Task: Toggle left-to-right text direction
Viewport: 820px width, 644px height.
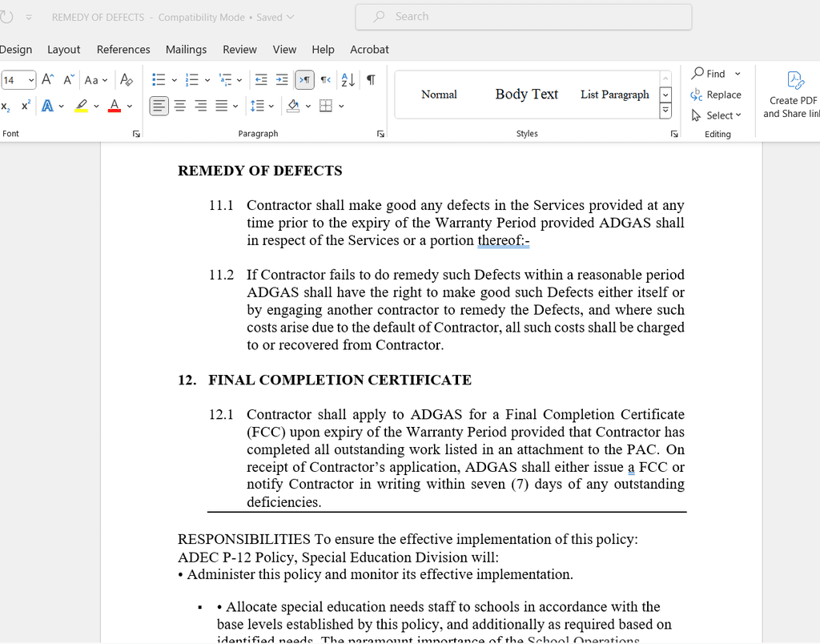Action: [304, 79]
